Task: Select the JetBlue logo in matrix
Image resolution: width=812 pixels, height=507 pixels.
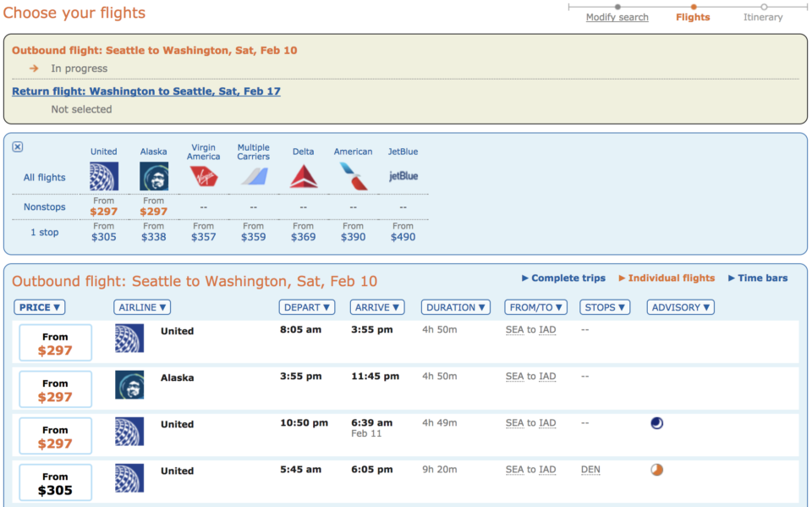Action: coord(403,176)
